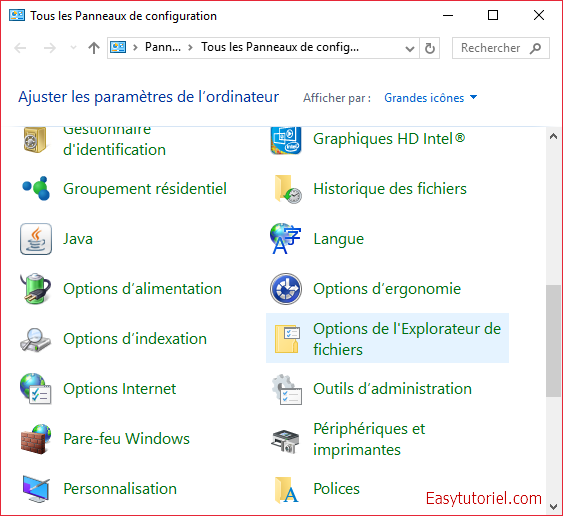Click the Options d'alimentation battery icon
The height and width of the screenshot is (516, 563).
(x=36, y=289)
